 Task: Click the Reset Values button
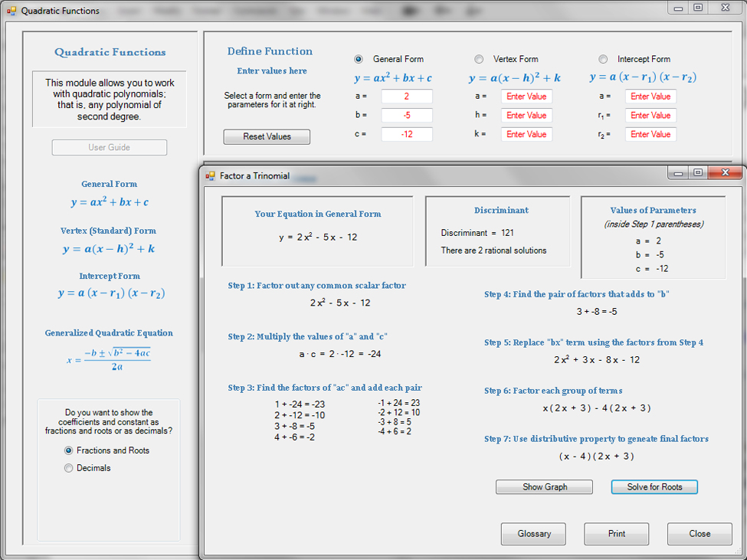point(267,136)
